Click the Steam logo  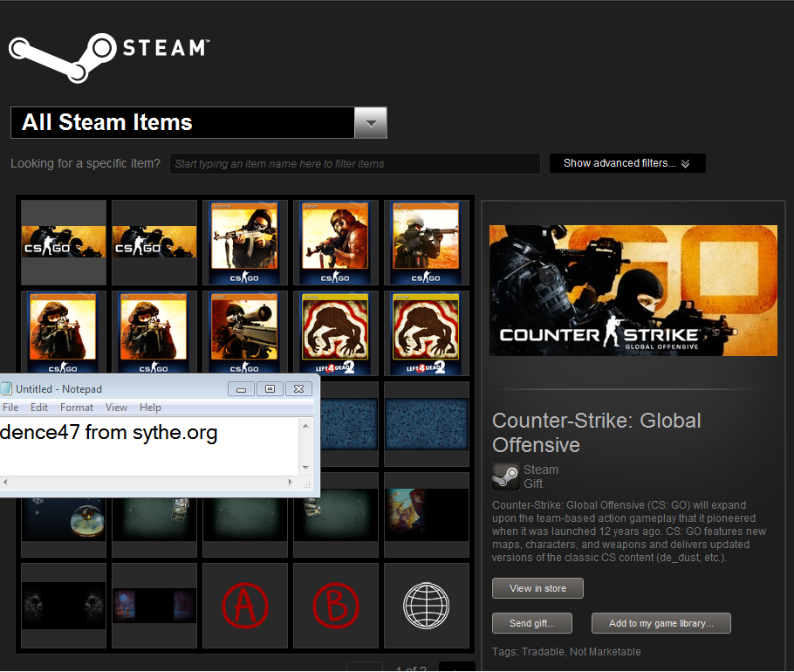click(109, 58)
